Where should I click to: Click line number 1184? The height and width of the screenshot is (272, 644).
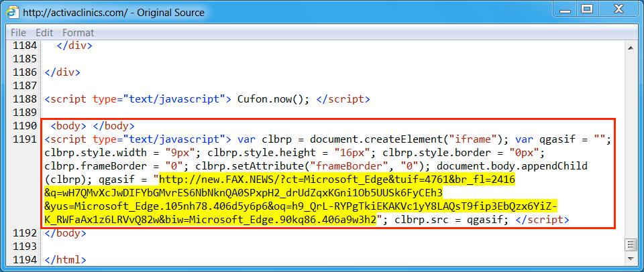click(x=24, y=45)
